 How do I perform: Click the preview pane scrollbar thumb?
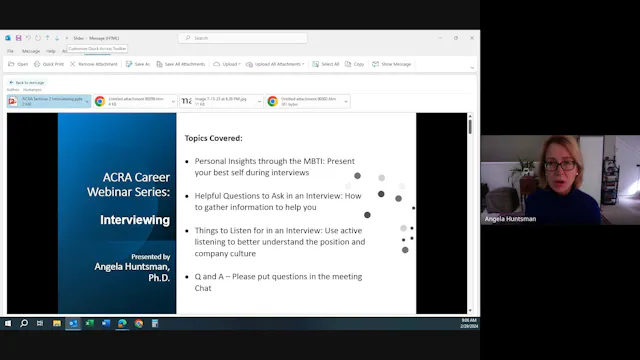coord(470,127)
